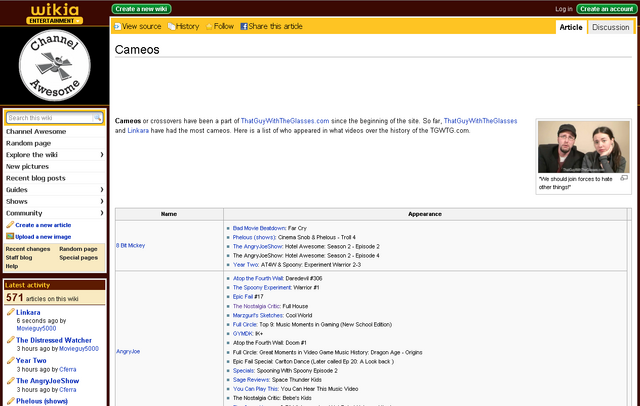
Task: Open user Movieguy5000 under Linkara activity
Action: 36,328
